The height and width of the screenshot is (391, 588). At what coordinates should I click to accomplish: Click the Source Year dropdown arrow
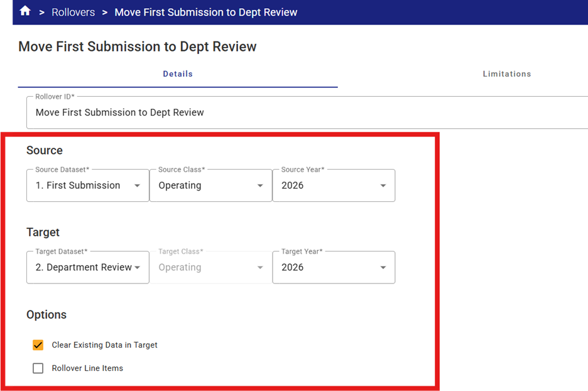point(383,186)
